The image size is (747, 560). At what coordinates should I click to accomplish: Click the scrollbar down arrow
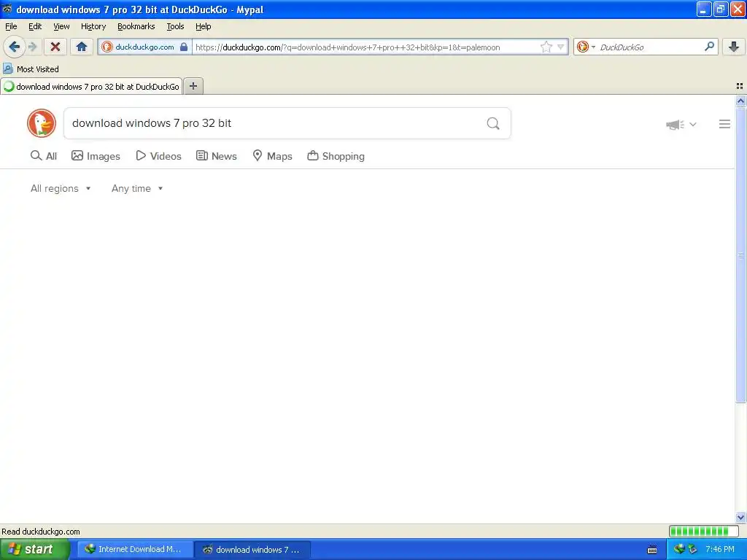740,517
